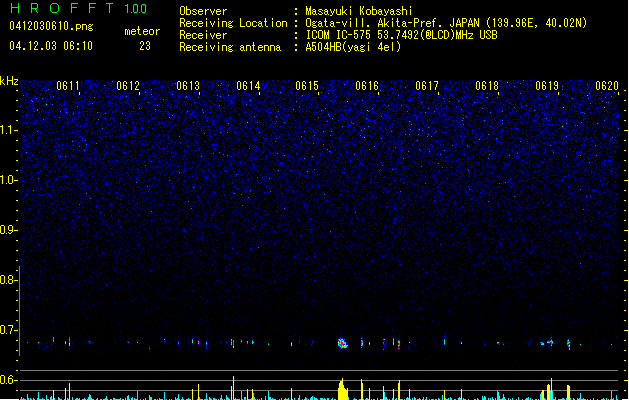This screenshot has height=400, width=629.
Task: Click the 0617 time marker
Action: pyautogui.click(x=427, y=86)
